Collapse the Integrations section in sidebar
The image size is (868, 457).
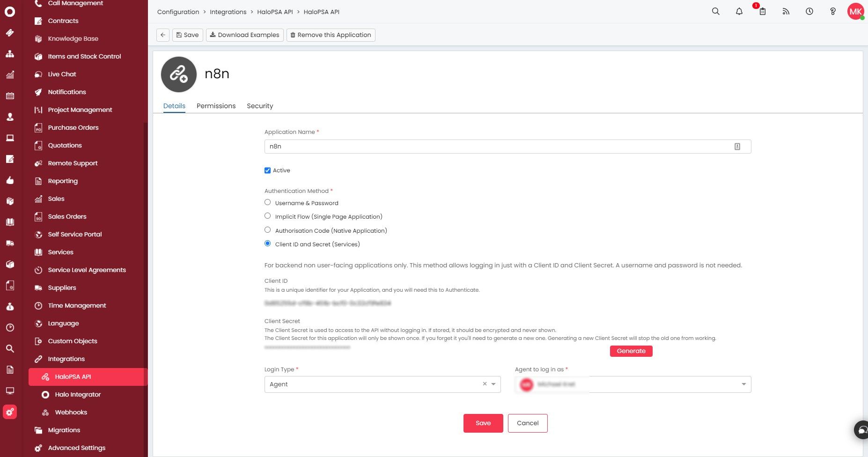pos(66,359)
